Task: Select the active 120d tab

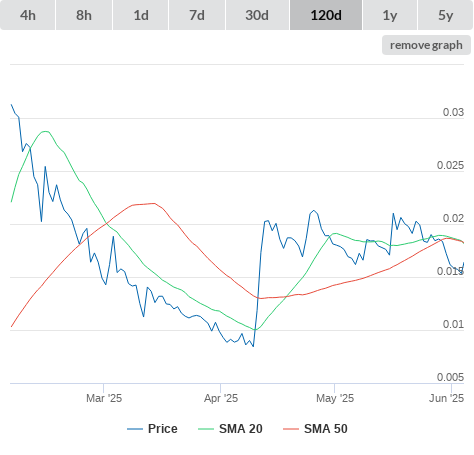Action: point(326,15)
